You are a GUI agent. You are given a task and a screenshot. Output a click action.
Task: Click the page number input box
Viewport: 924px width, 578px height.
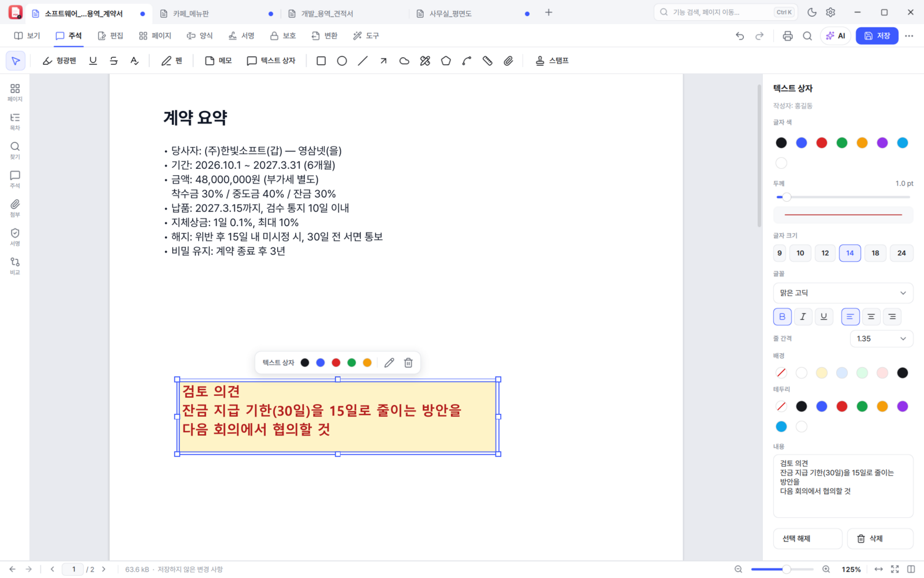click(x=73, y=569)
